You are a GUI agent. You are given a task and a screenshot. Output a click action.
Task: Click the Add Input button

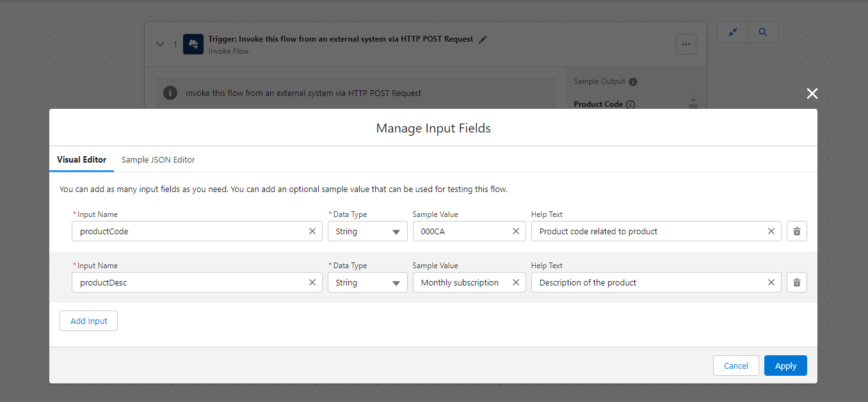click(x=88, y=320)
